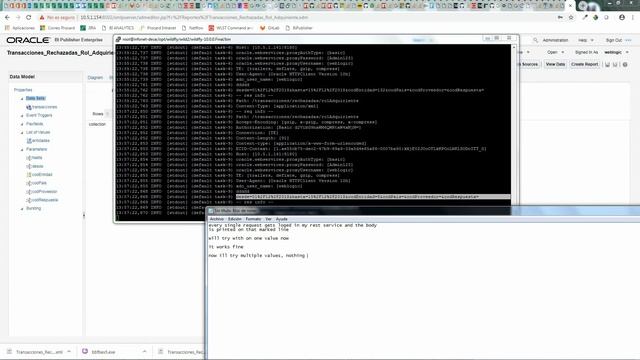Select the Data Sets tree item
This screenshot has width=640, height=360.
[36, 98]
